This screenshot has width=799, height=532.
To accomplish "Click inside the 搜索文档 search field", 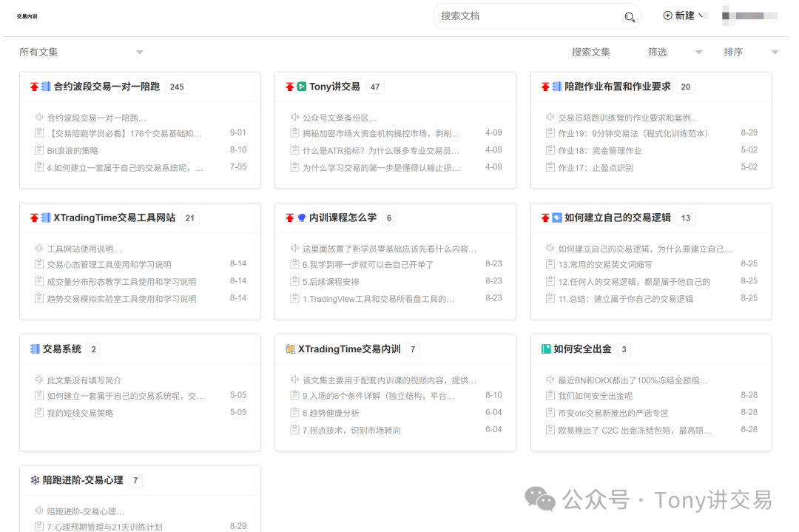I will point(518,16).
